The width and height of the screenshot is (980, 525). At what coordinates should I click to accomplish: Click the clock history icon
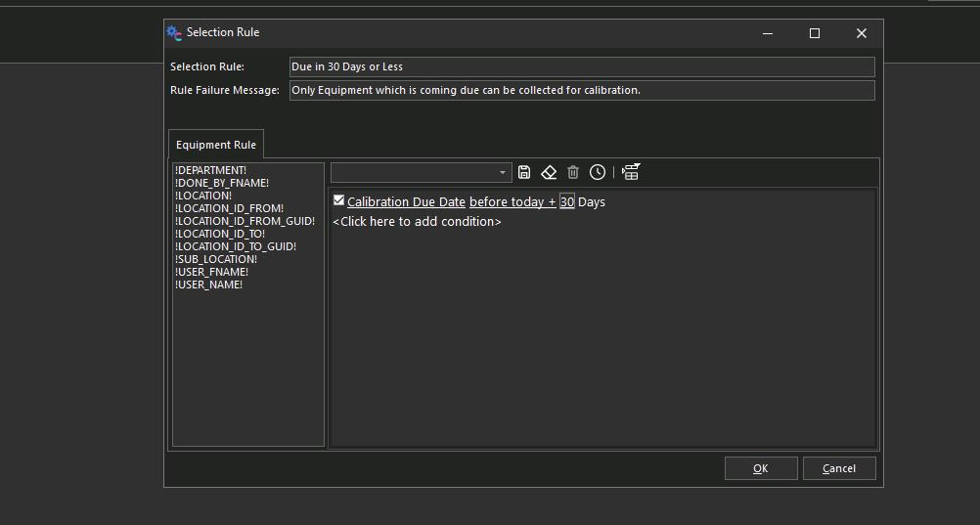[x=598, y=172]
